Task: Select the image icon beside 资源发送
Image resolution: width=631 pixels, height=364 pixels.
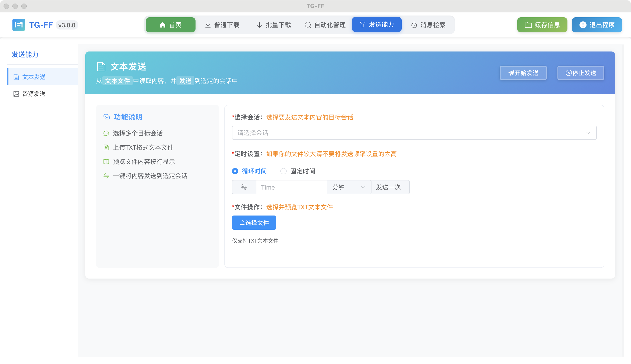Action: (16, 94)
